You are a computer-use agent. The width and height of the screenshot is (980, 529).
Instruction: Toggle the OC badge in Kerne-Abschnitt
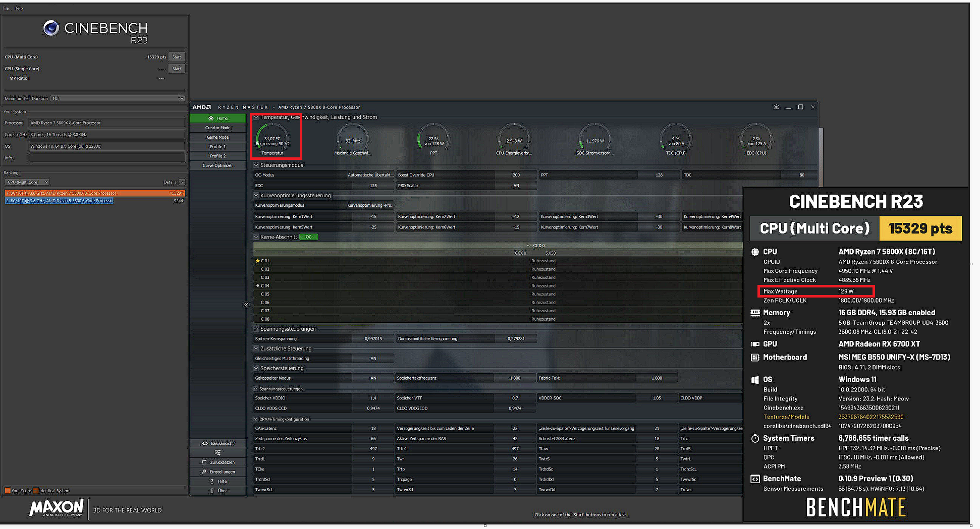pos(308,237)
